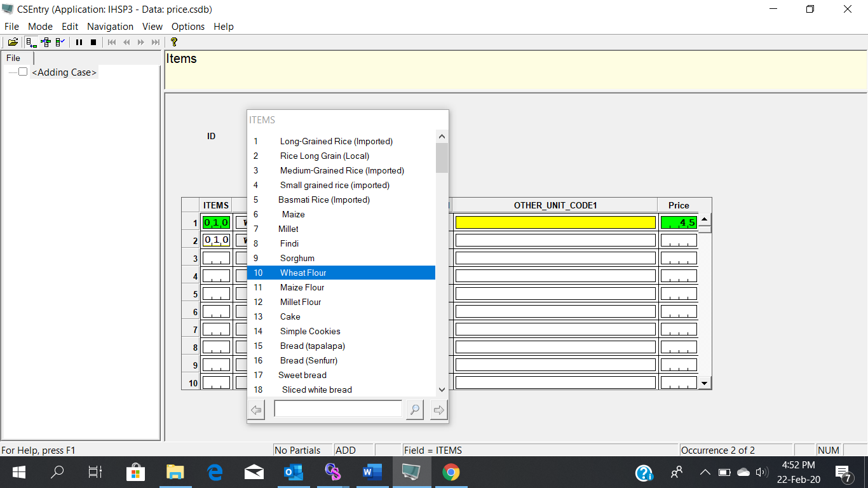Click the OTHER_UNIT_CODE1 column header
868x488 pixels.
[555, 205]
